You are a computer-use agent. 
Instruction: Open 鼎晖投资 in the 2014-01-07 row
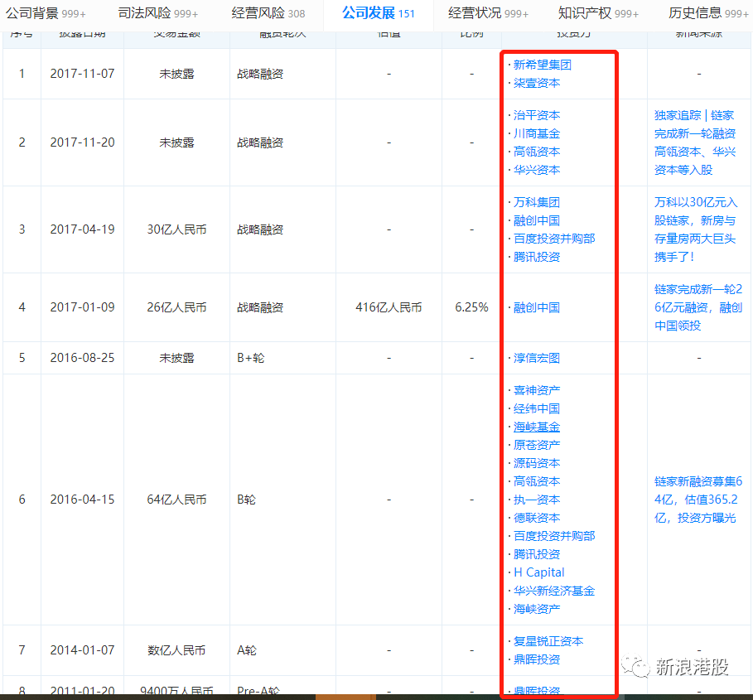click(537, 659)
